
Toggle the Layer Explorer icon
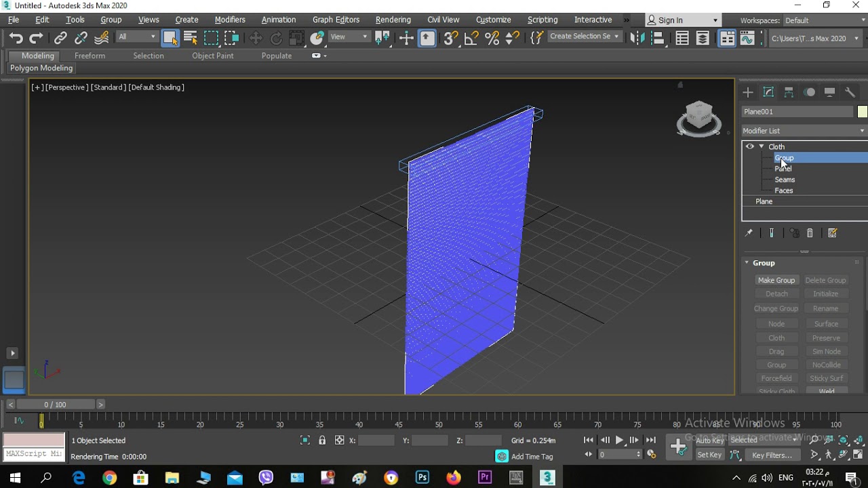703,39
